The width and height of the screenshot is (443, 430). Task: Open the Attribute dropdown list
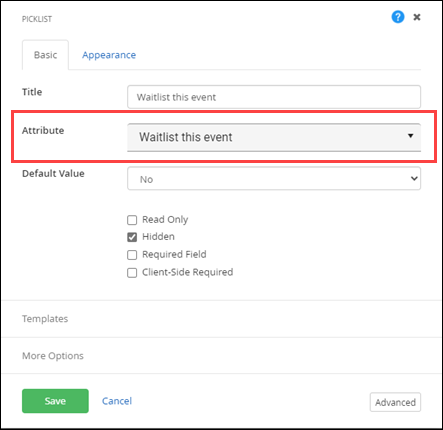274,137
